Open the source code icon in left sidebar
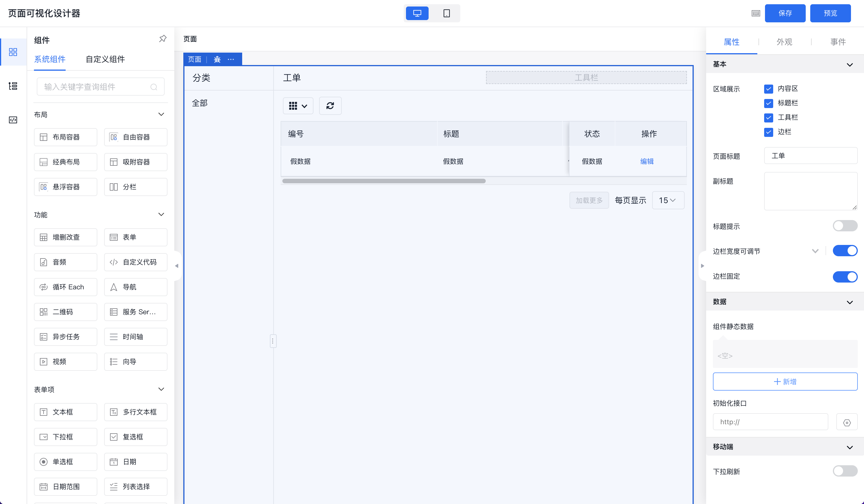Image resolution: width=864 pixels, height=504 pixels. (13, 120)
